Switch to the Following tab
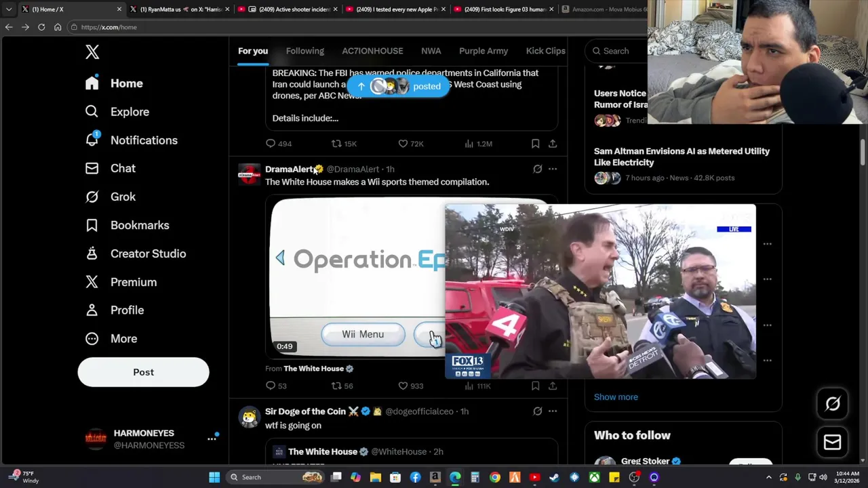868x488 pixels. tap(305, 51)
